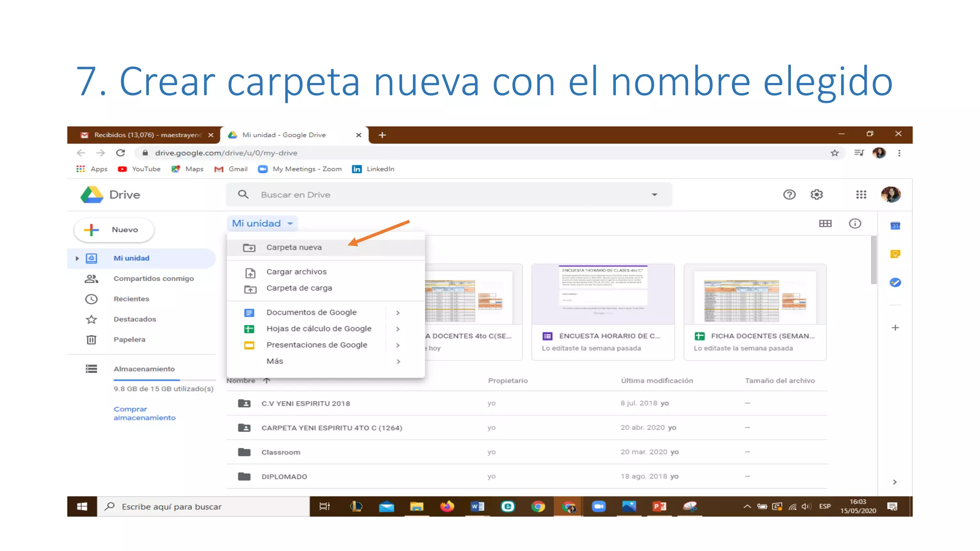The height and width of the screenshot is (551, 980).
Task: Click Buscar en Drive search field
Action: pyautogui.click(x=449, y=195)
